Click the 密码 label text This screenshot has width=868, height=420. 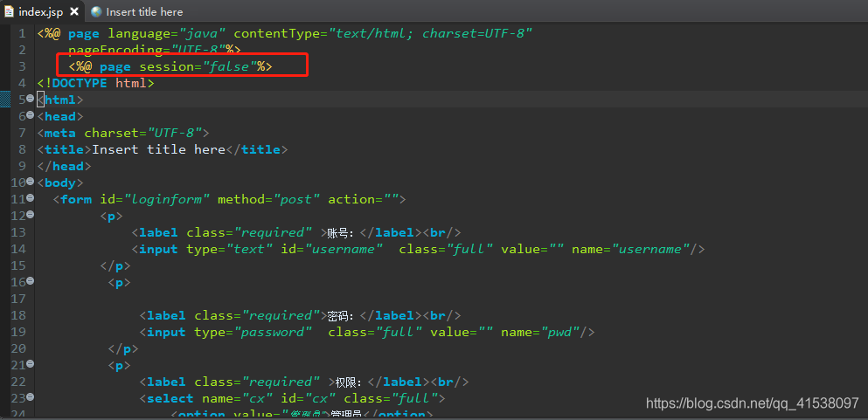point(340,315)
